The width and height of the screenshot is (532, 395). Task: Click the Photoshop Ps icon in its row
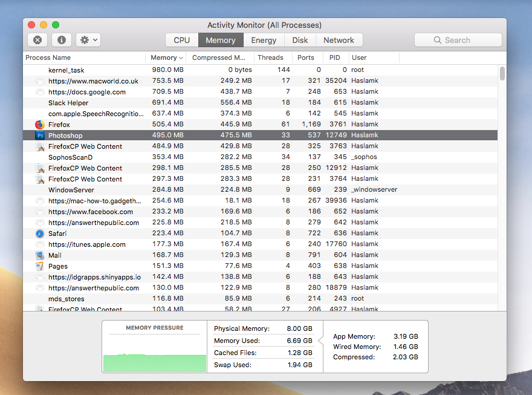coord(40,135)
